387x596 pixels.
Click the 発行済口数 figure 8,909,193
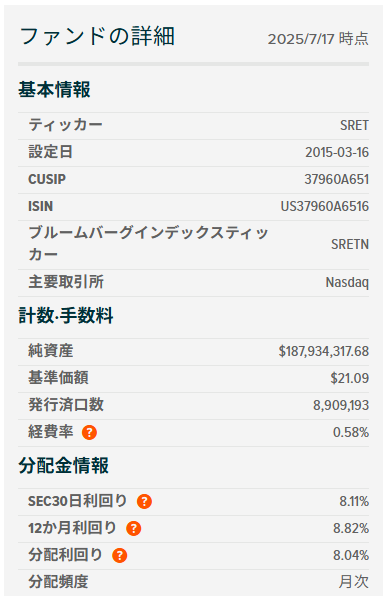[341, 405]
